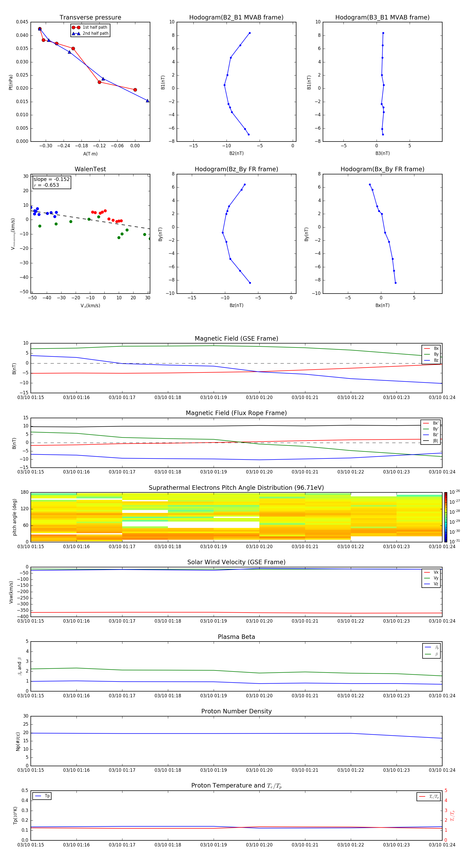Click the red Te/Tp right-axis label
This screenshot has width=473, height=868.
click(453, 815)
